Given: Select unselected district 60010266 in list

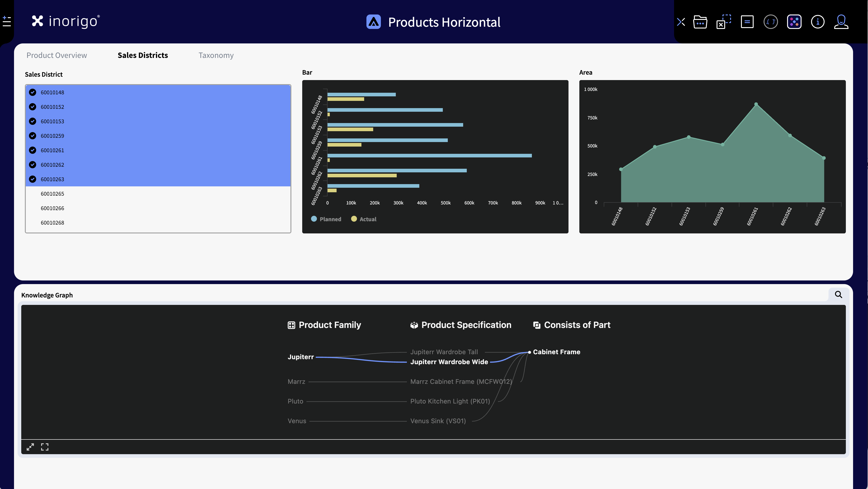Looking at the screenshot, I should pyautogui.click(x=52, y=208).
